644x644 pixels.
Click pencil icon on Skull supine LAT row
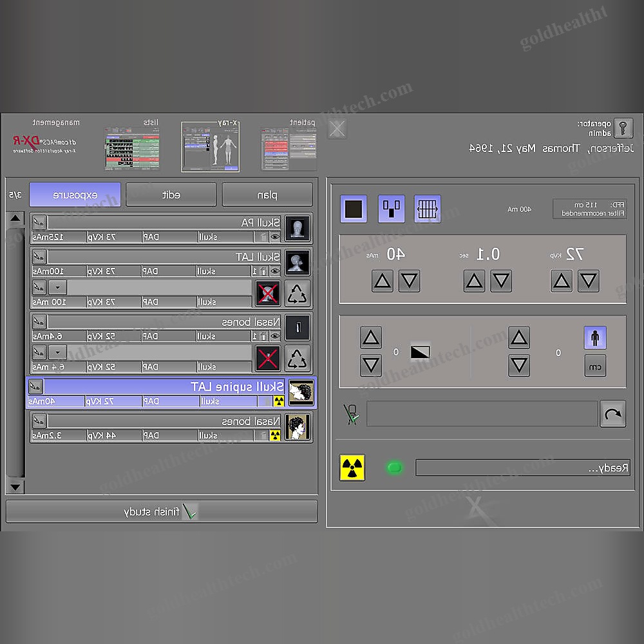point(35,386)
